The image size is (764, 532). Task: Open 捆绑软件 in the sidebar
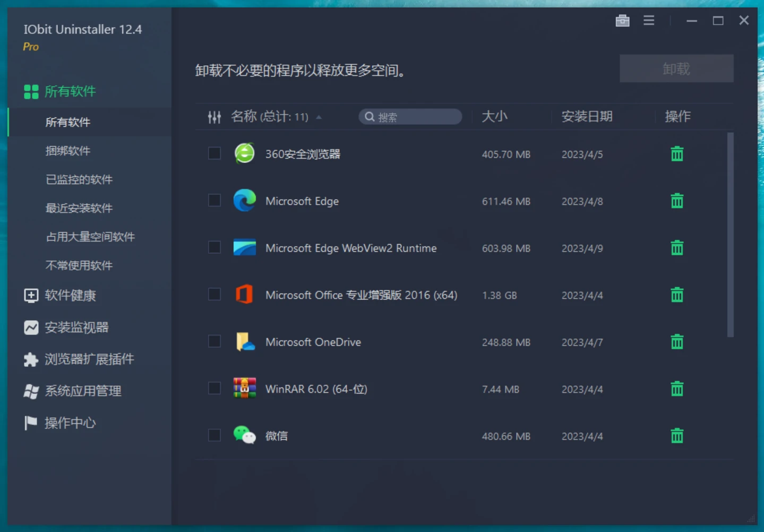click(68, 151)
